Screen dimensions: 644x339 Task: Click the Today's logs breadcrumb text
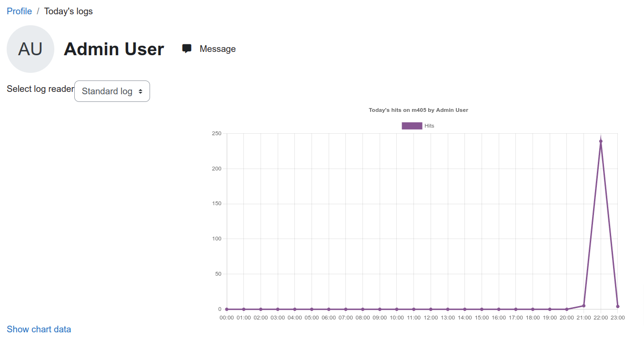(x=69, y=11)
